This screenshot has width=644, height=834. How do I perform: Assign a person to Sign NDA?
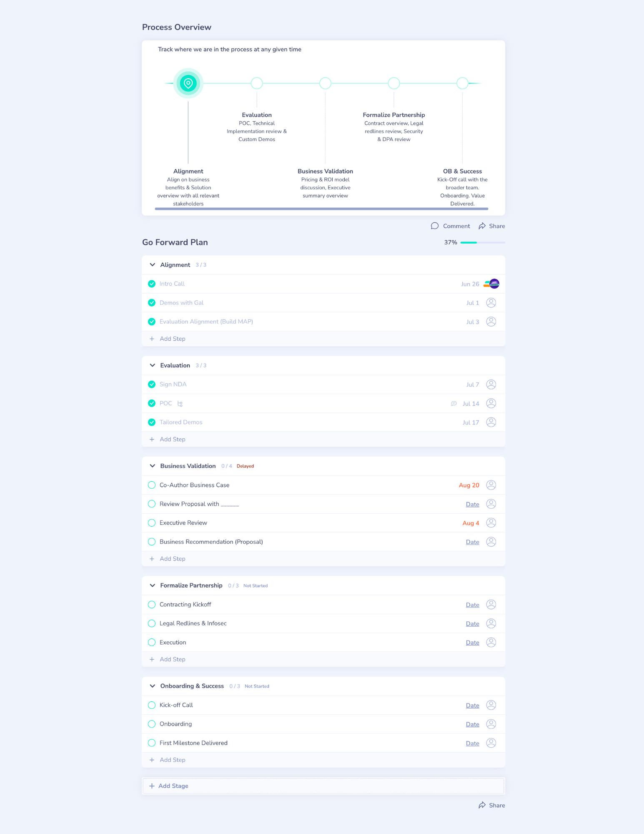click(x=491, y=384)
